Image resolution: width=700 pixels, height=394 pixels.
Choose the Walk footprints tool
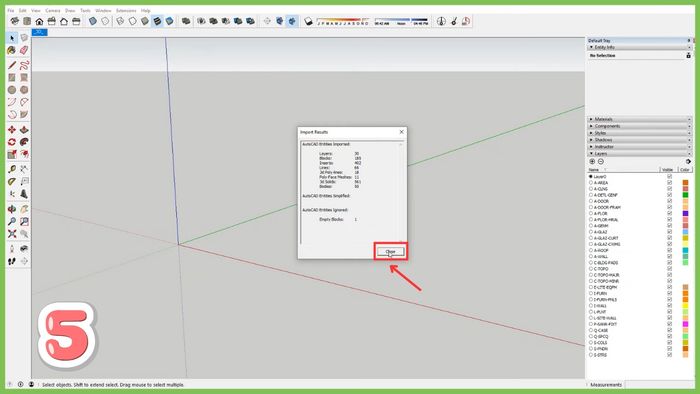pyautogui.click(x=12, y=261)
